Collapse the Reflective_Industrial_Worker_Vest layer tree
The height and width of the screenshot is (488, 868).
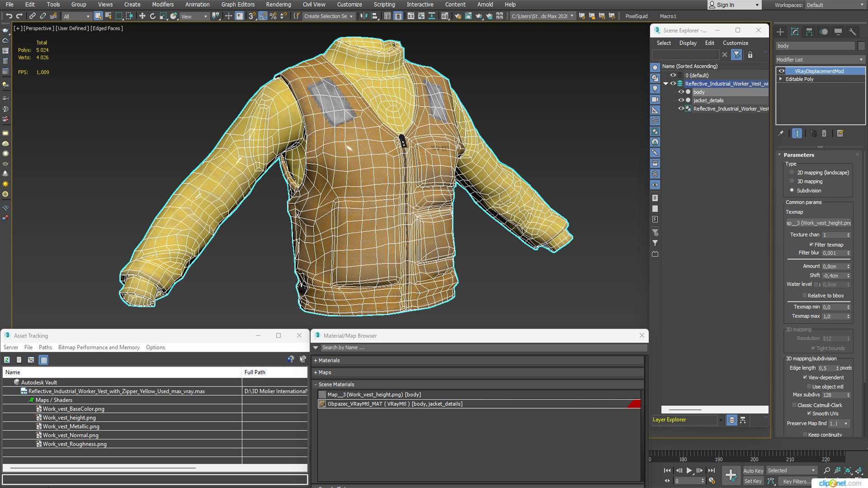coord(665,84)
